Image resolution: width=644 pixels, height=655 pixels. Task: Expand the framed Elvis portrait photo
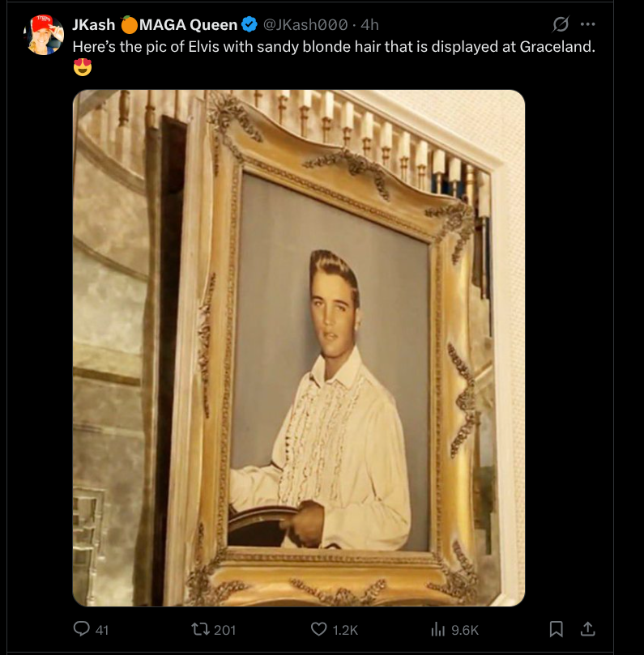[298, 348]
